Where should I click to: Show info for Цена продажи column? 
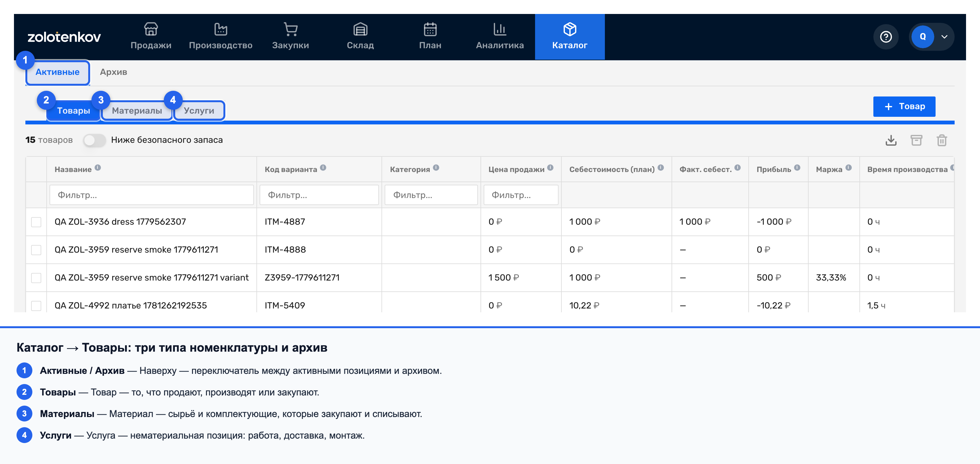[x=550, y=168]
